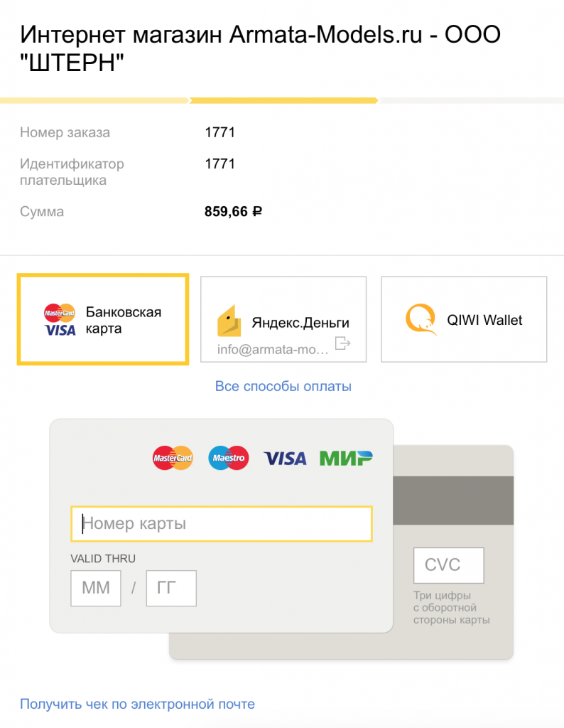Click the MasterCard/Visa icon in the bank card tile

(x=60, y=321)
